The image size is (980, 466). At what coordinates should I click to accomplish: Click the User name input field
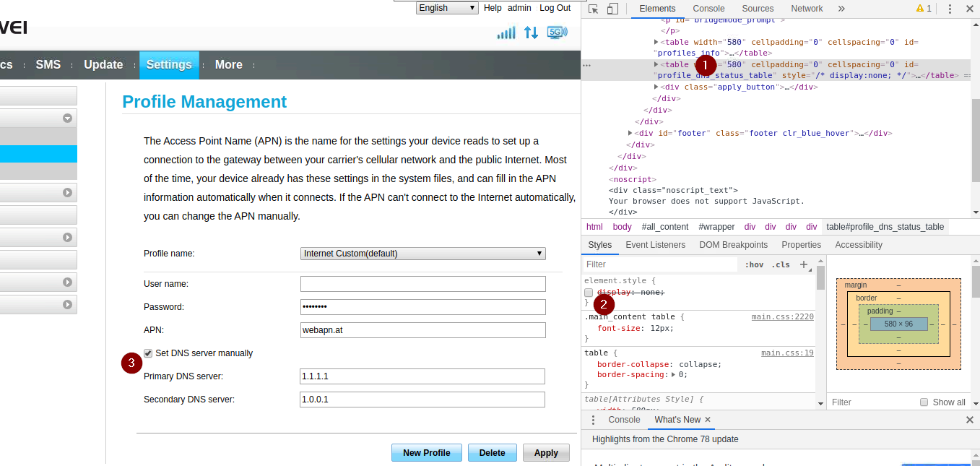(x=423, y=284)
